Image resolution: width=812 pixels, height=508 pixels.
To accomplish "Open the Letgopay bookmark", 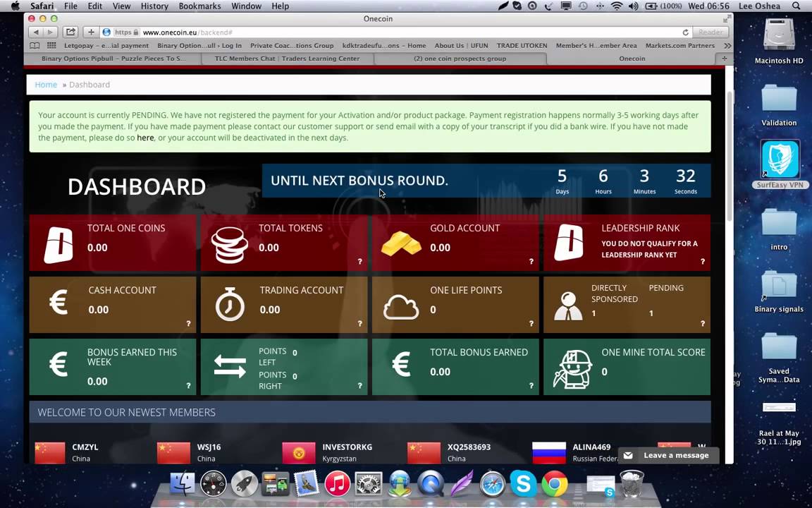I will [106, 46].
